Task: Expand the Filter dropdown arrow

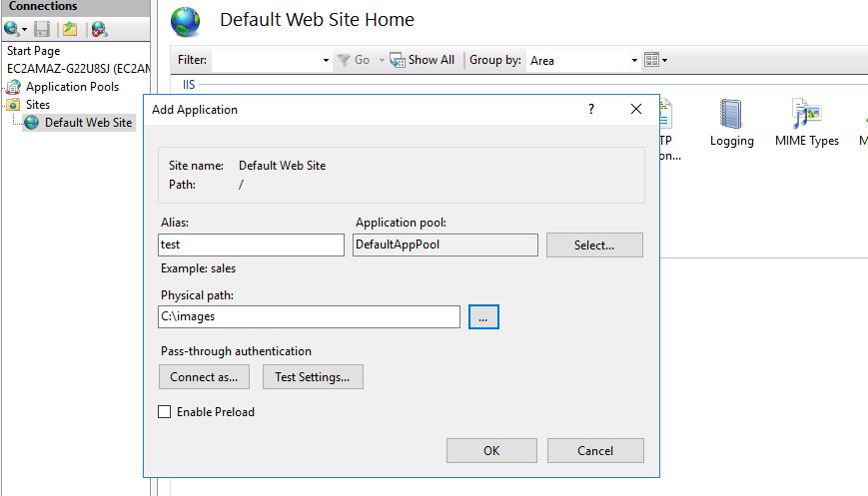Action: pos(326,60)
